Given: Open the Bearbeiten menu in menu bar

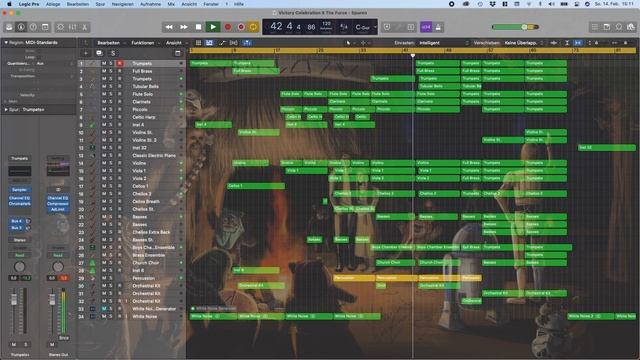Looking at the screenshot, I should 78,4.
